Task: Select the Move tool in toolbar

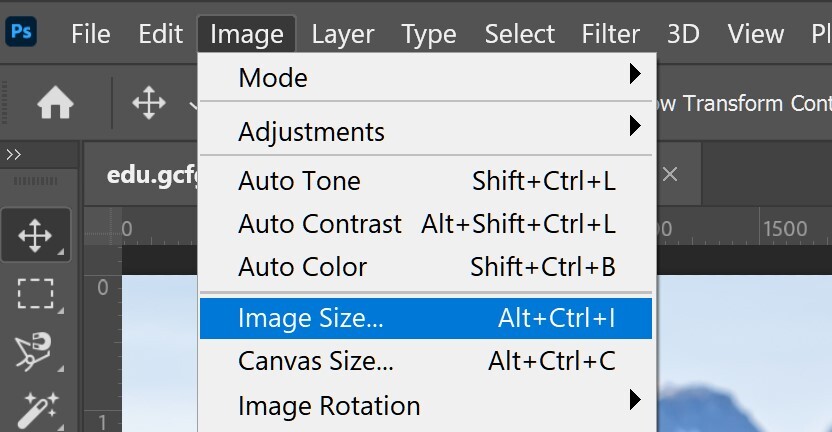Action: (x=35, y=236)
